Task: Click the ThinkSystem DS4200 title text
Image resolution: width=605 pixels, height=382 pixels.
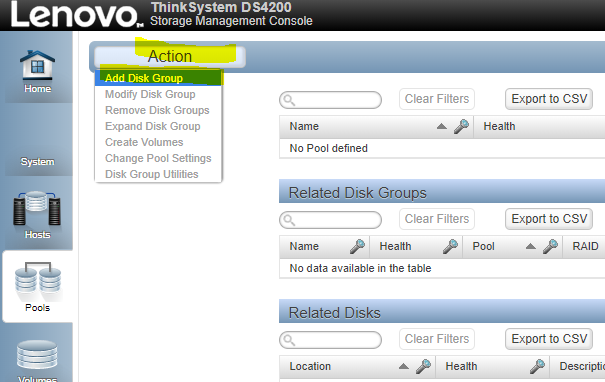Action: [221, 7]
